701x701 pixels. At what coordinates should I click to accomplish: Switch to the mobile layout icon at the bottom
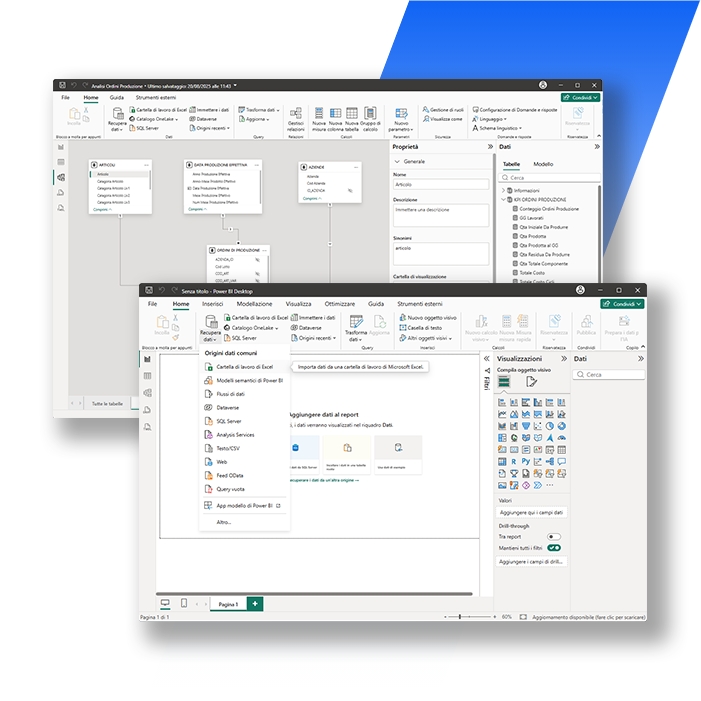tap(185, 604)
